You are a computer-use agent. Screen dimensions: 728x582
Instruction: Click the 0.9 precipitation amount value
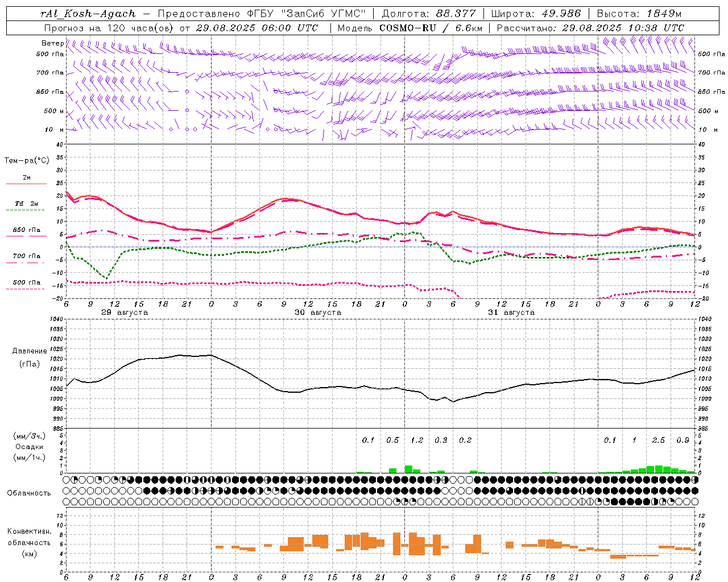[x=683, y=440]
